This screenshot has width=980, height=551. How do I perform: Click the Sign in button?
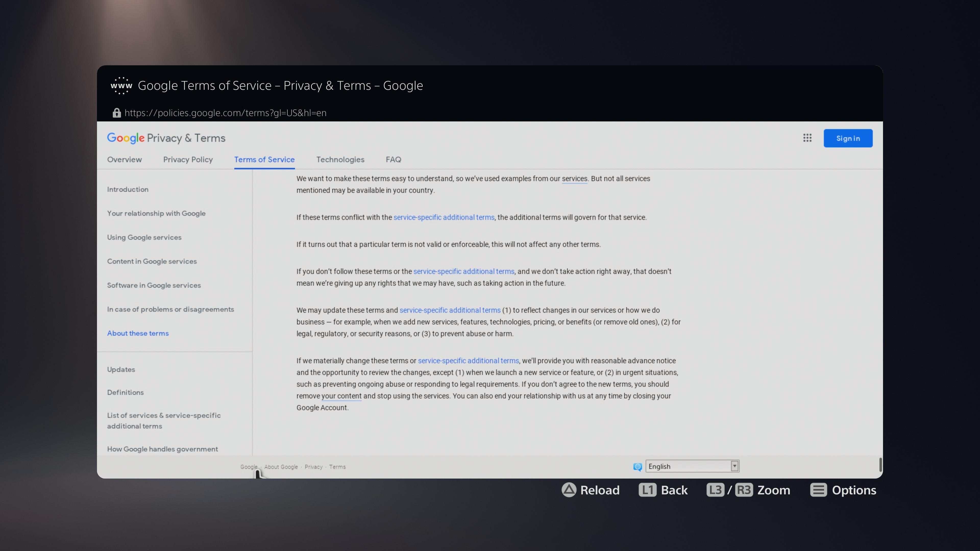[x=848, y=138]
